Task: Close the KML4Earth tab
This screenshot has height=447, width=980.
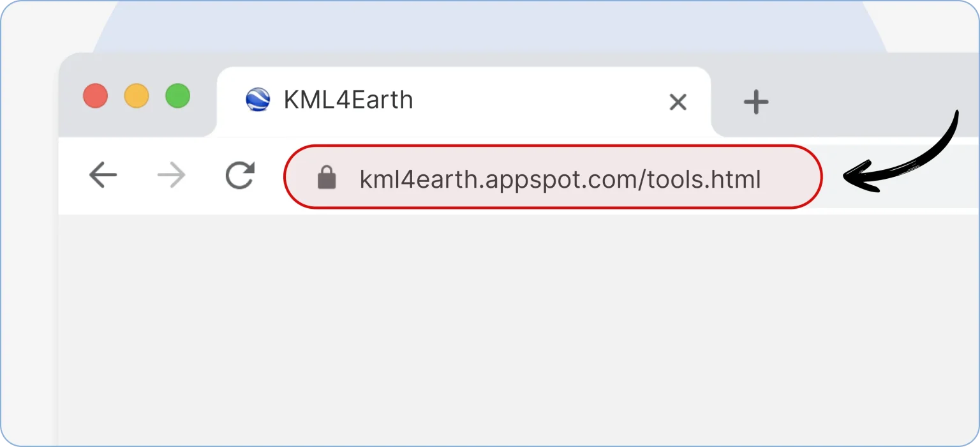Action: pyautogui.click(x=678, y=102)
